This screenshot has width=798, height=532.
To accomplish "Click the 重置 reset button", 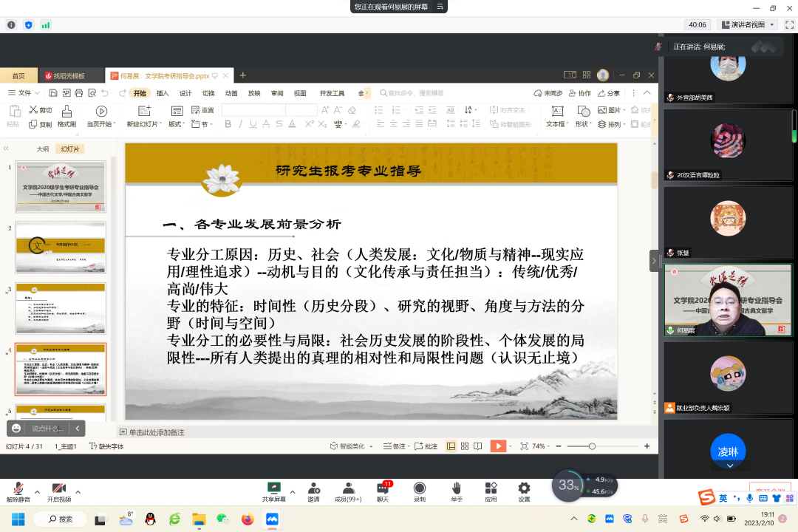I will point(202,110).
